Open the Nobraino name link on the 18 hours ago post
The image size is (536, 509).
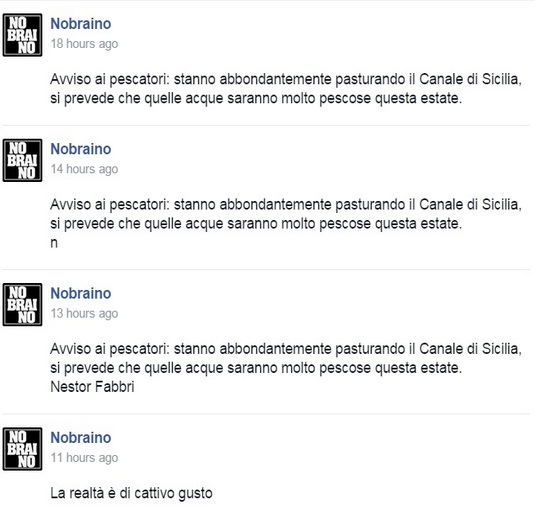(81, 24)
